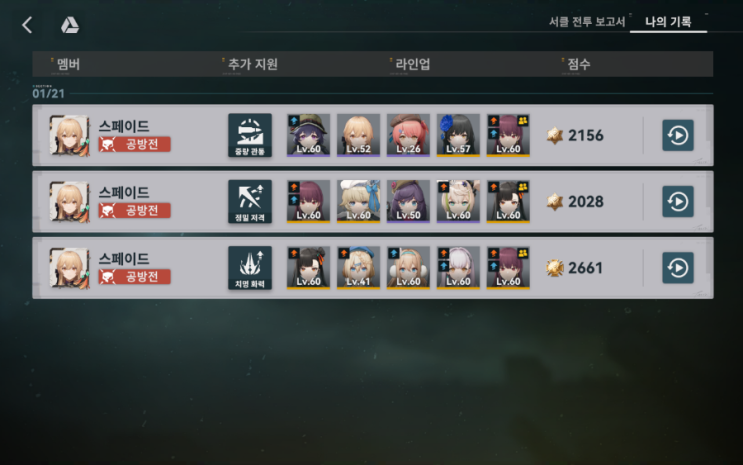Open the 치명 화력 support icon
The height and width of the screenshot is (465, 743).
[250, 268]
